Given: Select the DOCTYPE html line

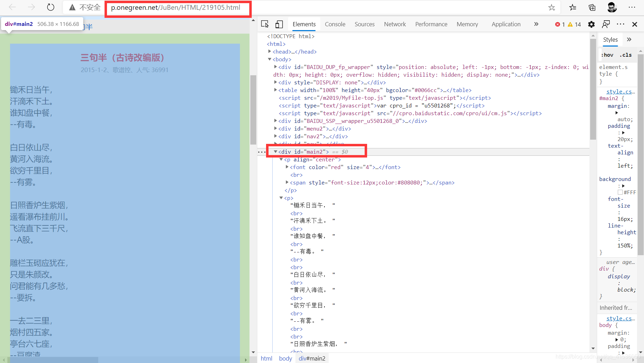Looking at the screenshot, I should (291, 36).
